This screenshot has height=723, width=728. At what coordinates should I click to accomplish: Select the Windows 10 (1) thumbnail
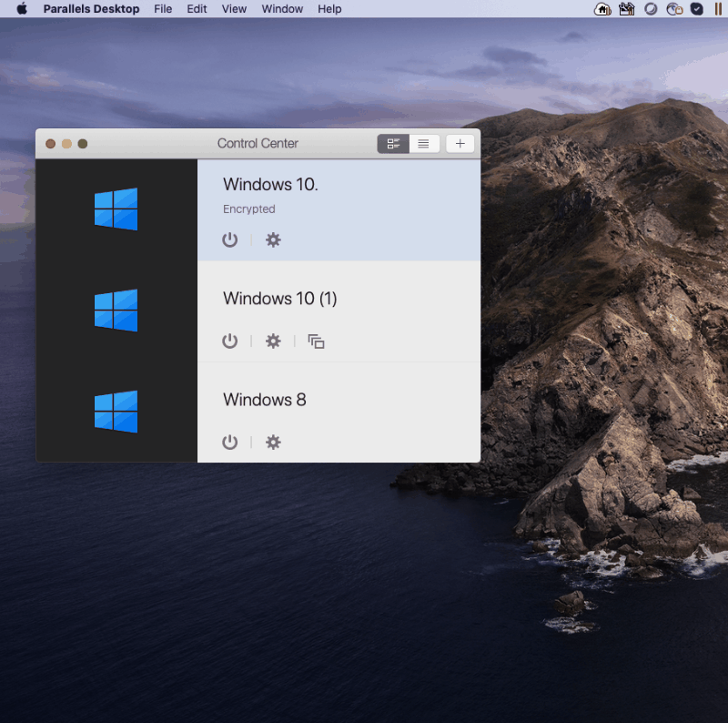click(x=116, y=311)
